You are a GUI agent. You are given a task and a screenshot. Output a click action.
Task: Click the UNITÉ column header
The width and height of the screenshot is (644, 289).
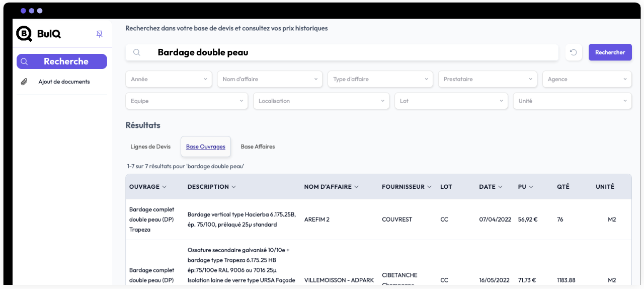point(605,187)
